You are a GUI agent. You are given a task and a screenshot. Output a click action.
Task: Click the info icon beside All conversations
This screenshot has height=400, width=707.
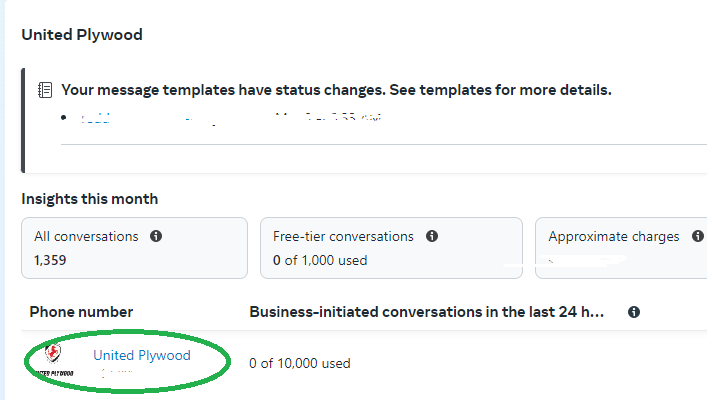pos(156,236)
